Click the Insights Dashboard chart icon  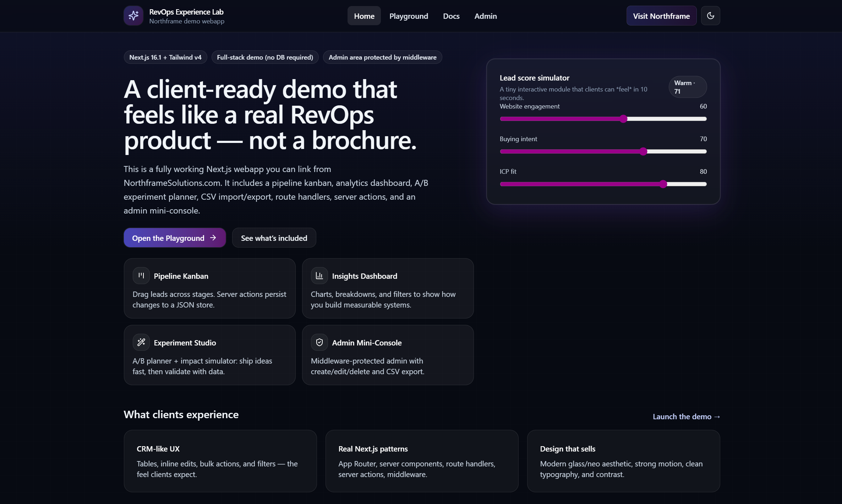point(319,275)
